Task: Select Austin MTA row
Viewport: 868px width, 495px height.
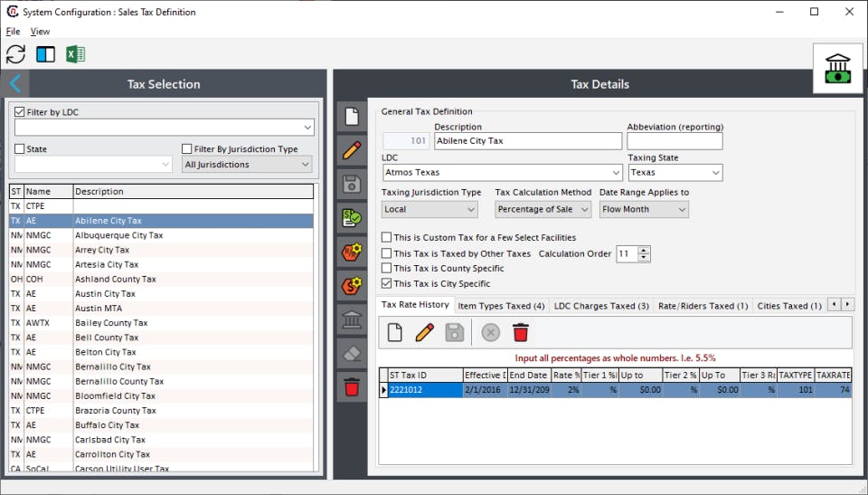Action: (161, 309)
